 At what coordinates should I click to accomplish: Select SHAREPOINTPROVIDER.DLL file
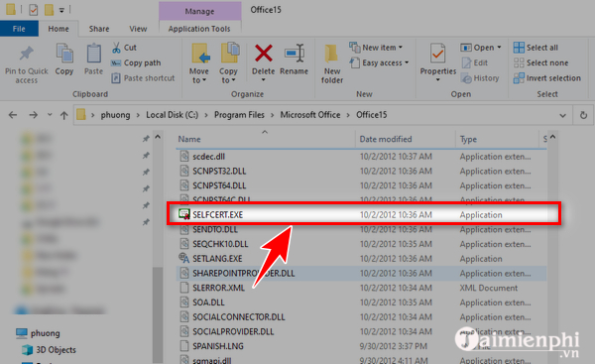point(361,274)
